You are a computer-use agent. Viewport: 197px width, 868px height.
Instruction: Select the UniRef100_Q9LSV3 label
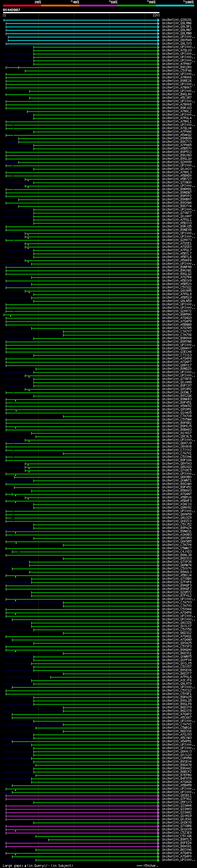[x=176, y=43]
